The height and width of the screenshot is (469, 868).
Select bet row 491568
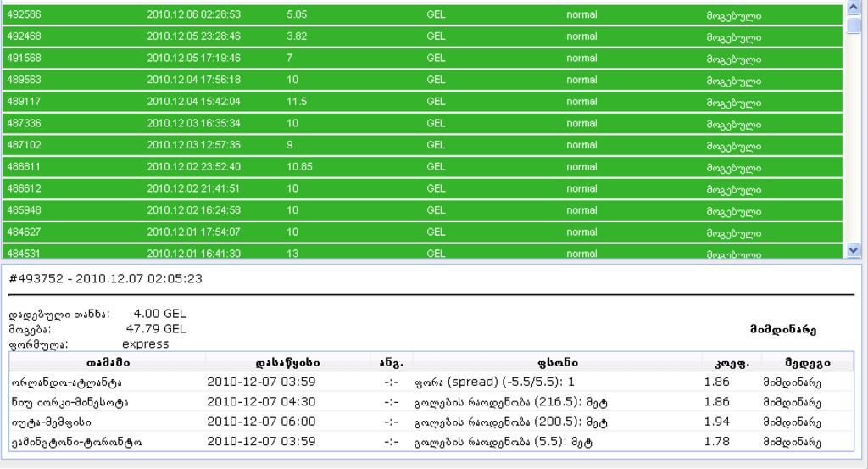click(x=422, y=59)
